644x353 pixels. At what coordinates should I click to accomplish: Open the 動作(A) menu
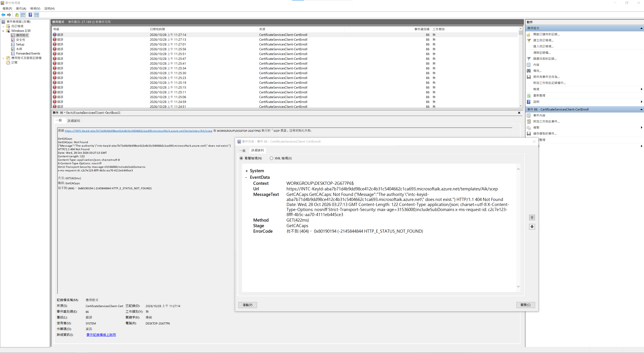[x=21, y=9]
